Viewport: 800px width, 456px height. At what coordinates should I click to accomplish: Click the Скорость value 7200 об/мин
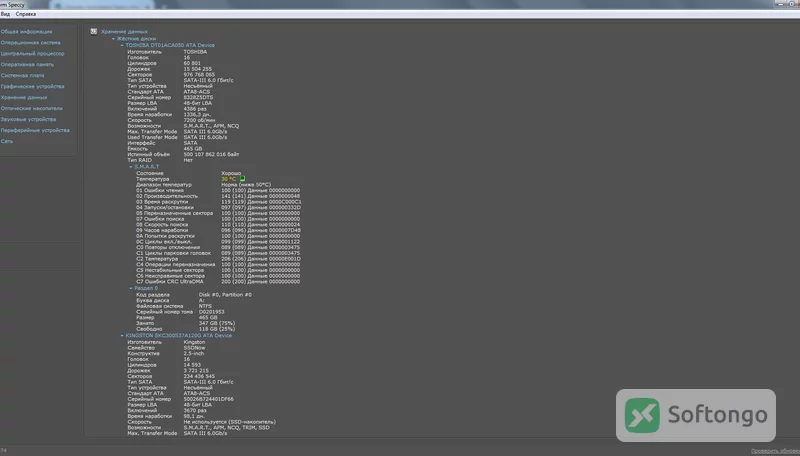coord(199,120)
